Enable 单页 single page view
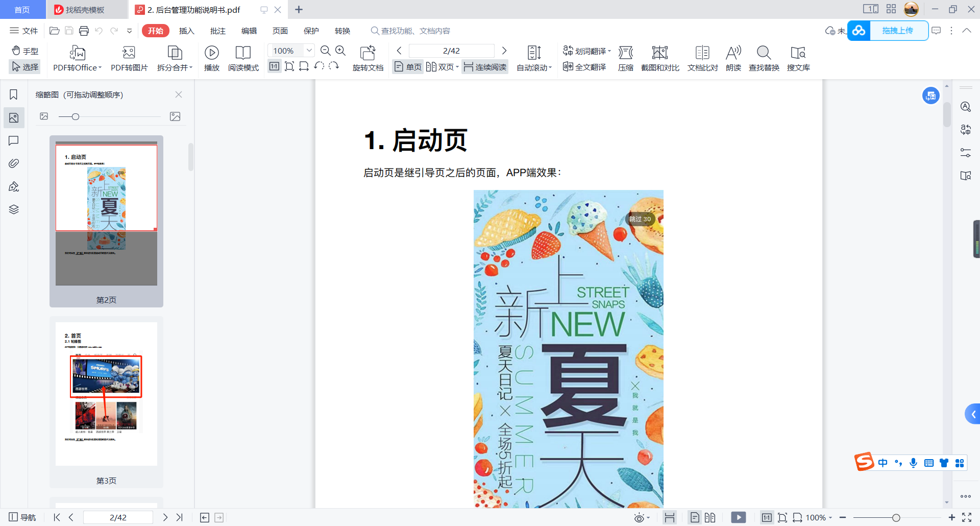 click(407, 66)
